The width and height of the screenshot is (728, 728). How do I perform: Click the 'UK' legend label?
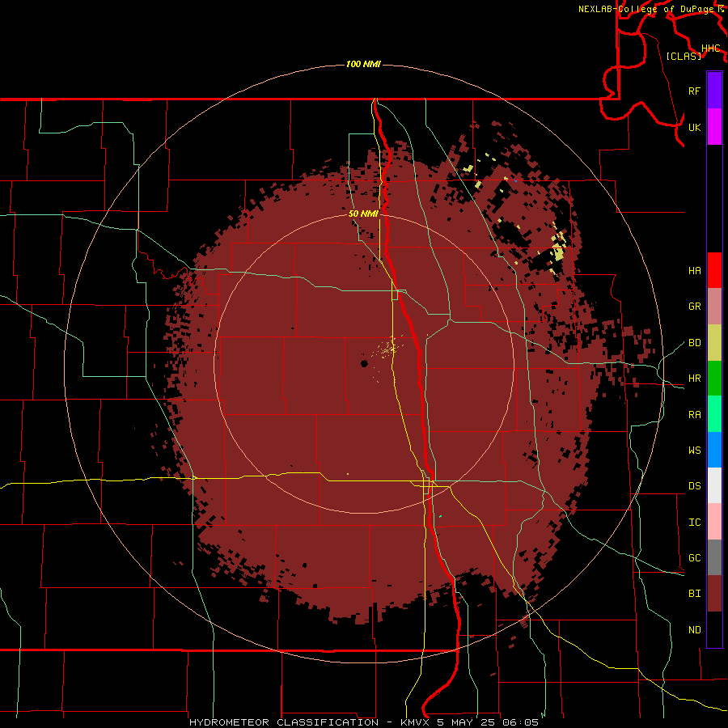coord(694,127)
